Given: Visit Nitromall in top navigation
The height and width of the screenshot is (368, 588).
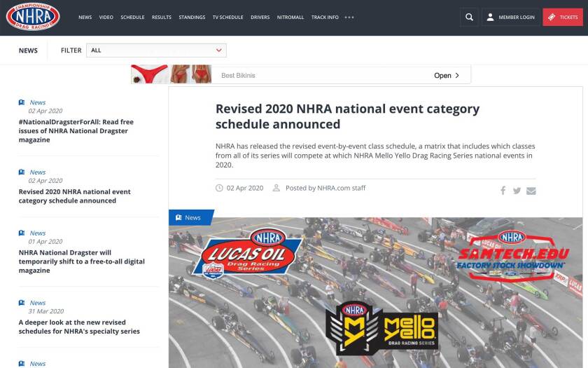Looking at the screenshot, I should 290,18.
